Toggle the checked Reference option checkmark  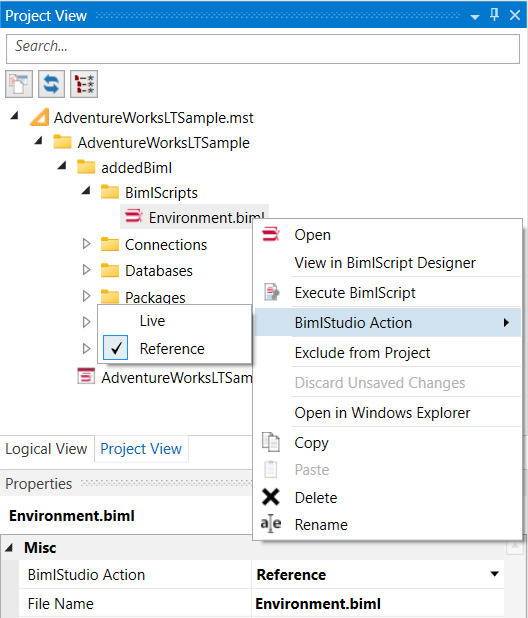pyautogui.click(x=115, y=348)
